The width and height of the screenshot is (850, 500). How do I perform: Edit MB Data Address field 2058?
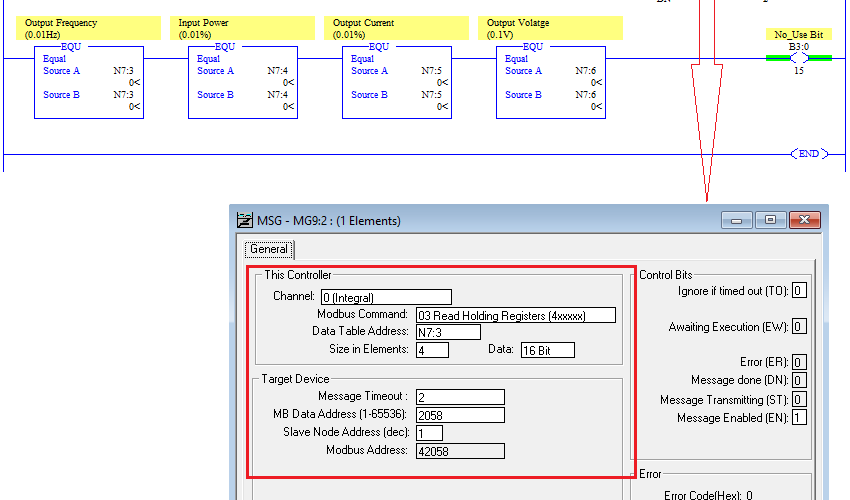(460, 415)
